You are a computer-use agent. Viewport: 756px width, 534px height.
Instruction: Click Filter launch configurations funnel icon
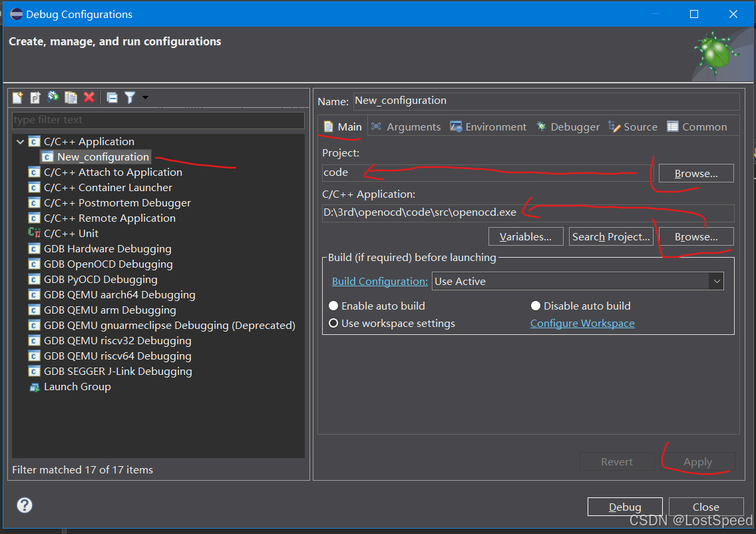click(x=130, y=97)
